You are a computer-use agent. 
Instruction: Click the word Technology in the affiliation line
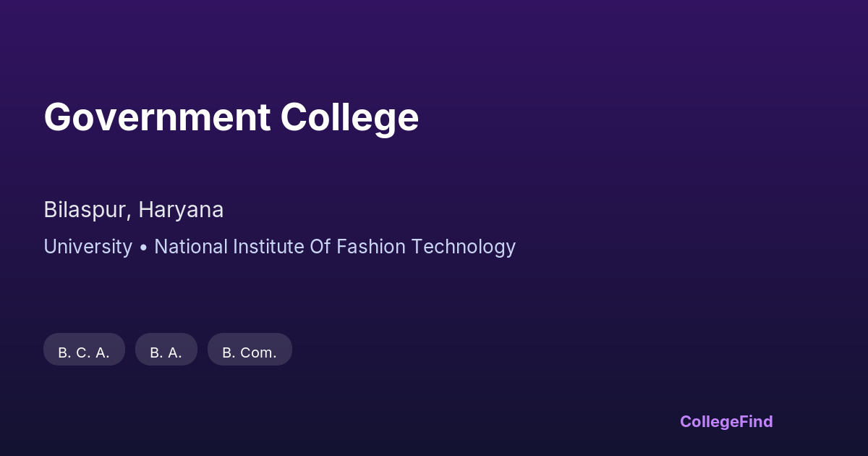click(463, 247)
